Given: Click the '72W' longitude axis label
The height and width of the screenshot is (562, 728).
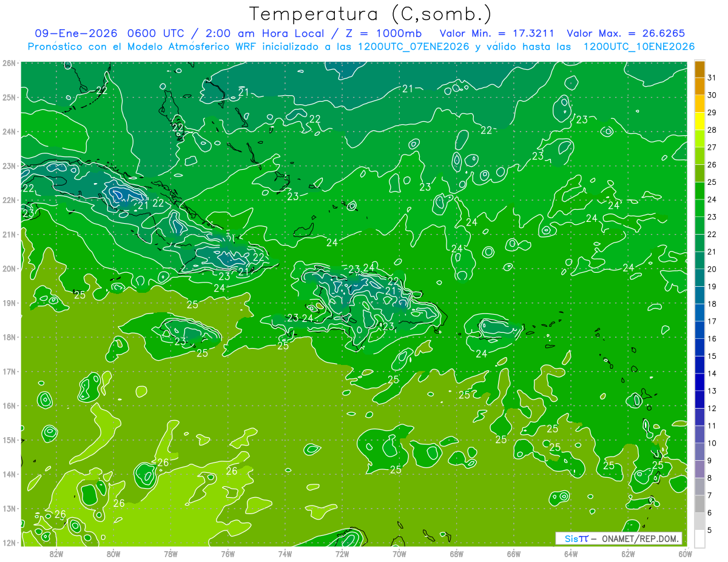Looking at the screenshot, I should [x=342, y=554].
